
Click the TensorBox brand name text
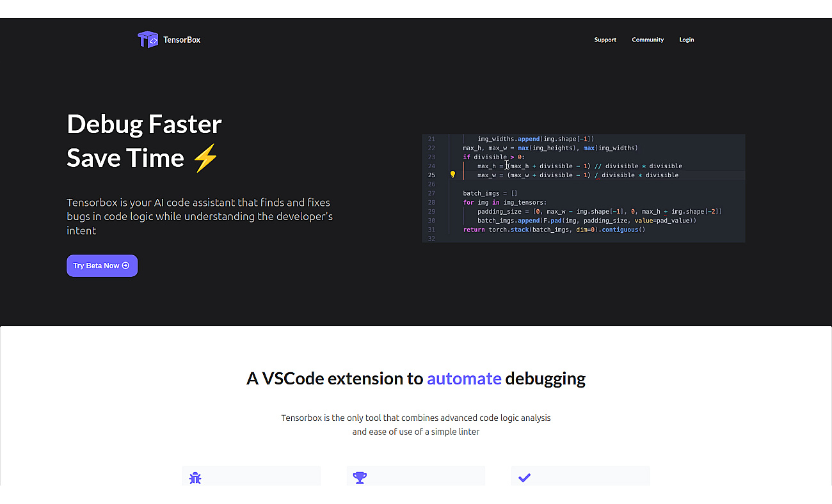182,40
